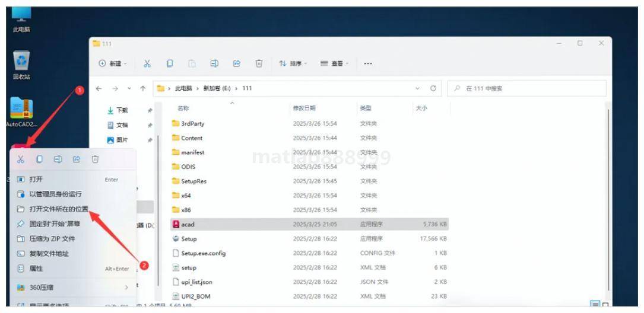Open the 查看 view dropdown
644x313 pixels.
coord(334,63)
